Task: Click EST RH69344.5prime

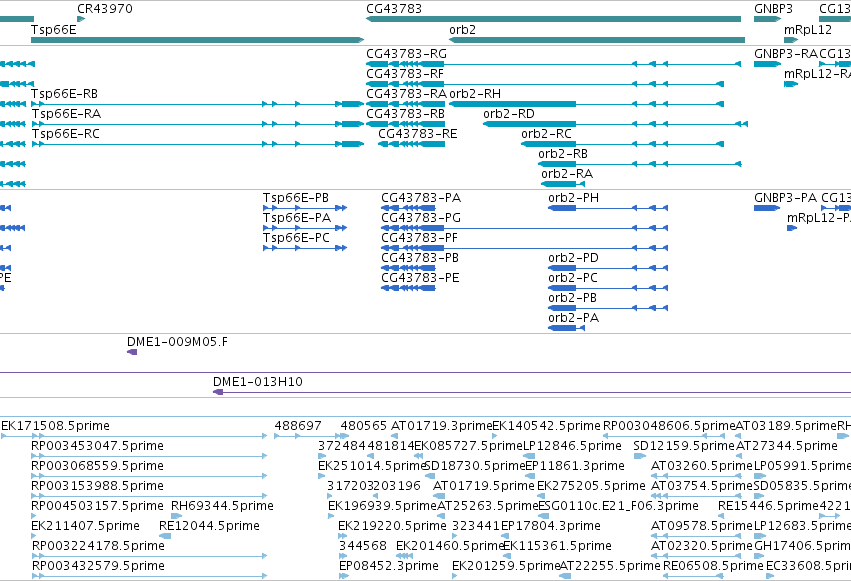Action: click(x=176, y=516)
